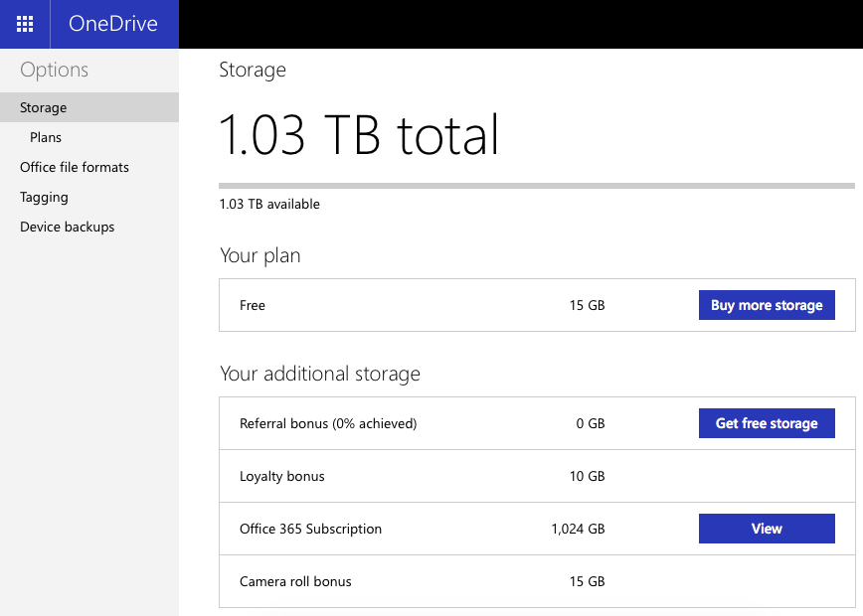Open the app launcher grid icon
This screenshot has width=863, height=616.
(25, 24)
